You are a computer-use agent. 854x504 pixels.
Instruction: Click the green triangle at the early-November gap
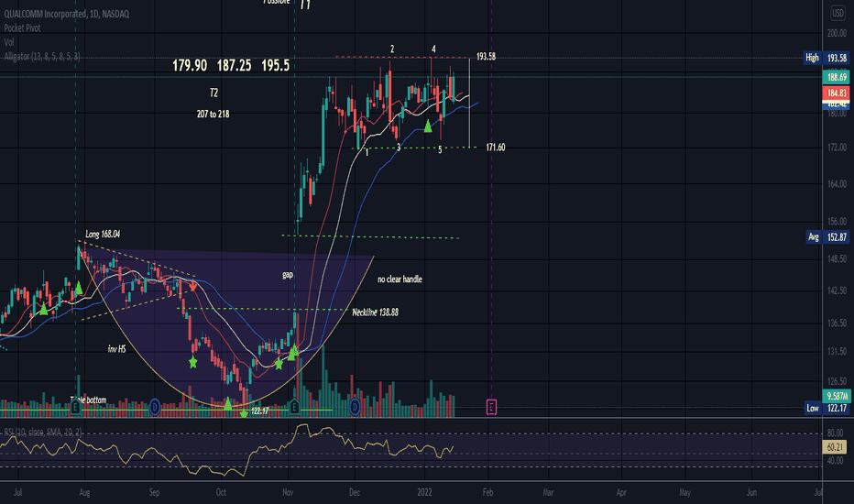point(293,352)
